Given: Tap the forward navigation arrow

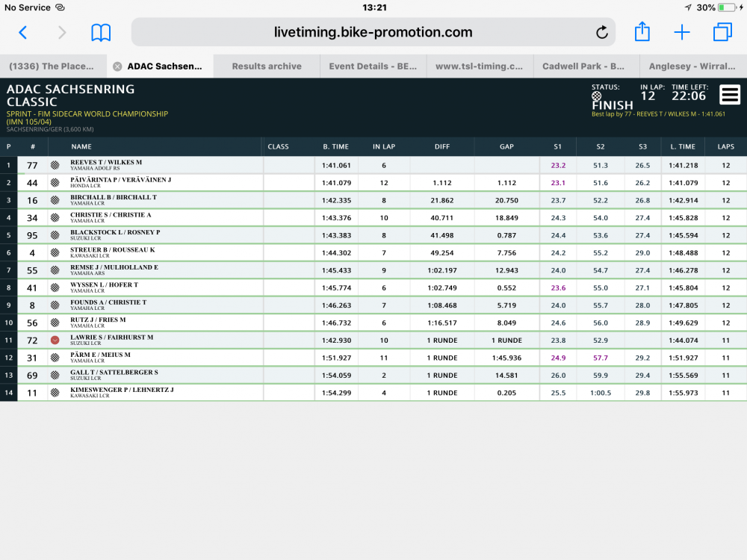Looking at the screenshot, I should point(62,32).
